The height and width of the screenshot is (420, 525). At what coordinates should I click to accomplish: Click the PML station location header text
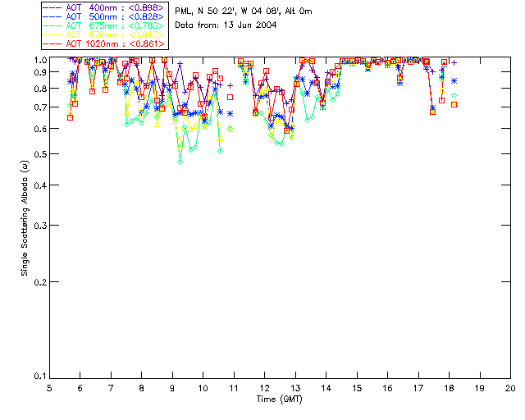click(x=244, y=11)
